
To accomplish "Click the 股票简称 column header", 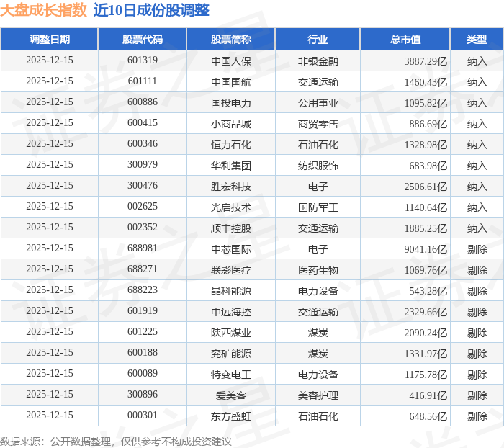I will [x=231, y=39].
